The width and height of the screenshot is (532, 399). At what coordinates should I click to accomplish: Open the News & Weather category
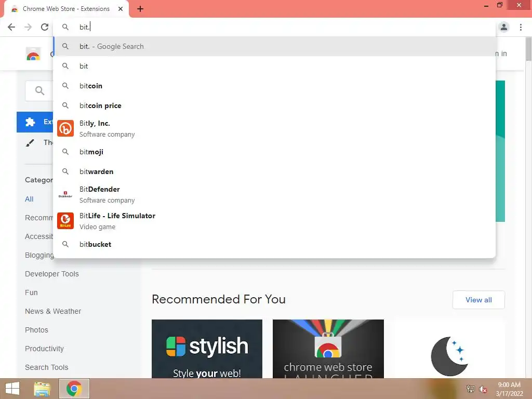coord(53,311)
